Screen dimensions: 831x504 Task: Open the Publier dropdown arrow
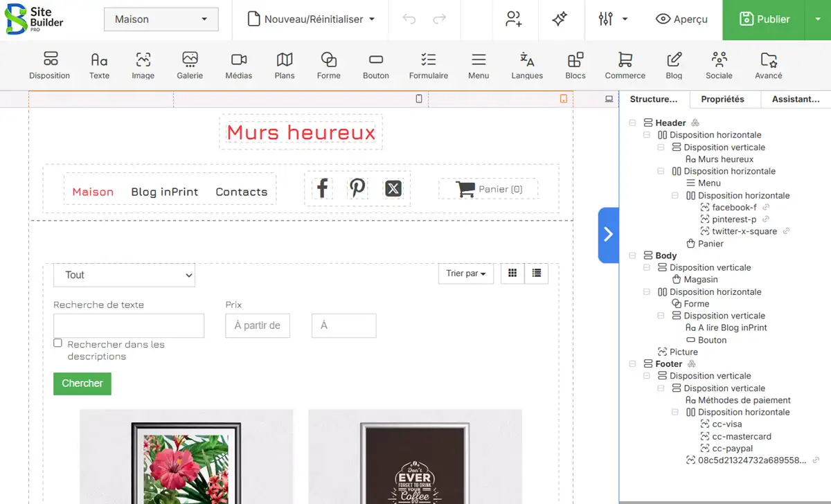tap(818, 19)
